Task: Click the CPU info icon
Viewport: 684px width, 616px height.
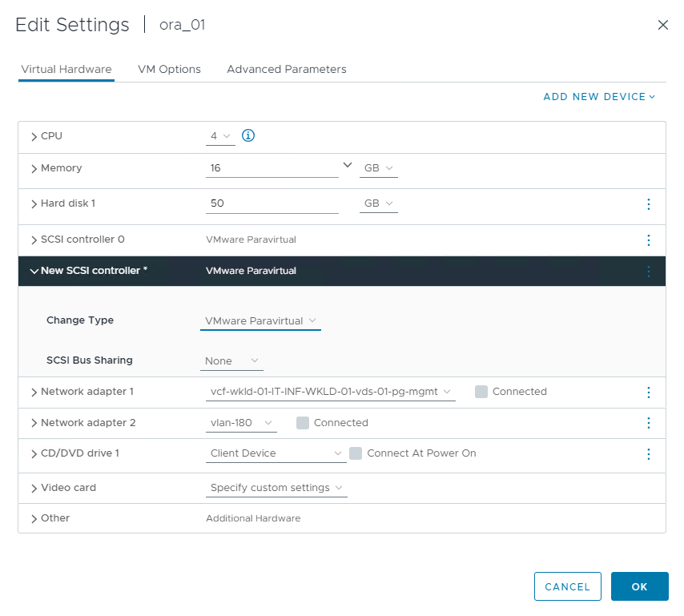Action: pyautogui.click(x=248, y=136)
